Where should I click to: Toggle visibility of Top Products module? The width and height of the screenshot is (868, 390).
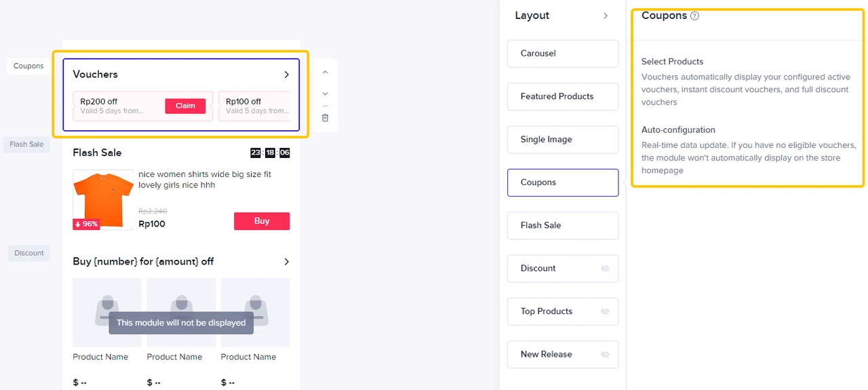(605, 311)
